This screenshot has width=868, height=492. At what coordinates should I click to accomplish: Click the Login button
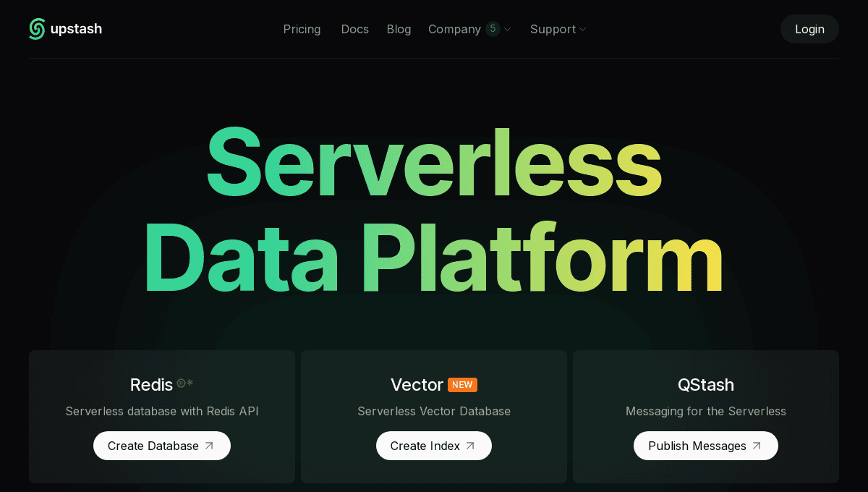coord(809,29)
